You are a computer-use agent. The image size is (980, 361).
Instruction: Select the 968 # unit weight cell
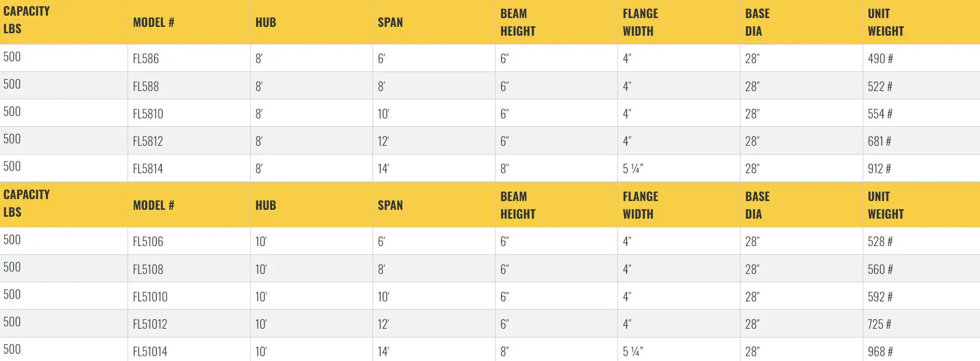click(x=880, y=351)
